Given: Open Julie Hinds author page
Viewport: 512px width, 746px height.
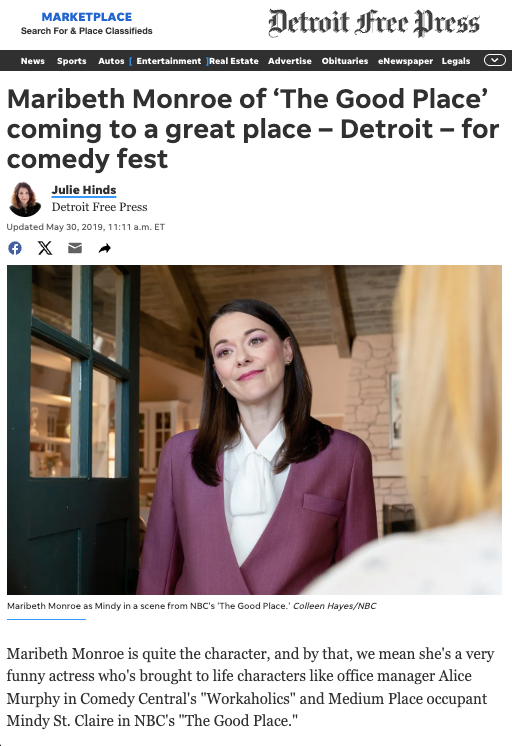Looking at the screenshot, I should pyautogui.click(x=84, y=190).
